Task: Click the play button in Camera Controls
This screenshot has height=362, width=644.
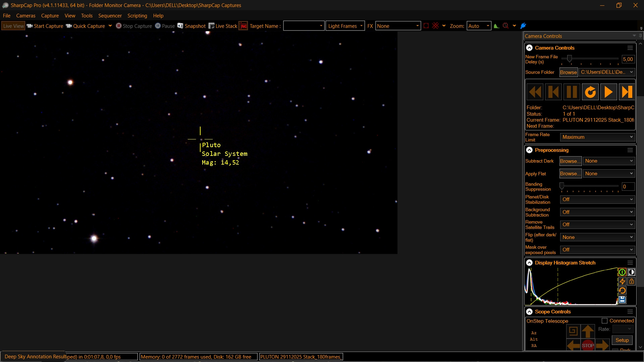Action: pos(608,92)
